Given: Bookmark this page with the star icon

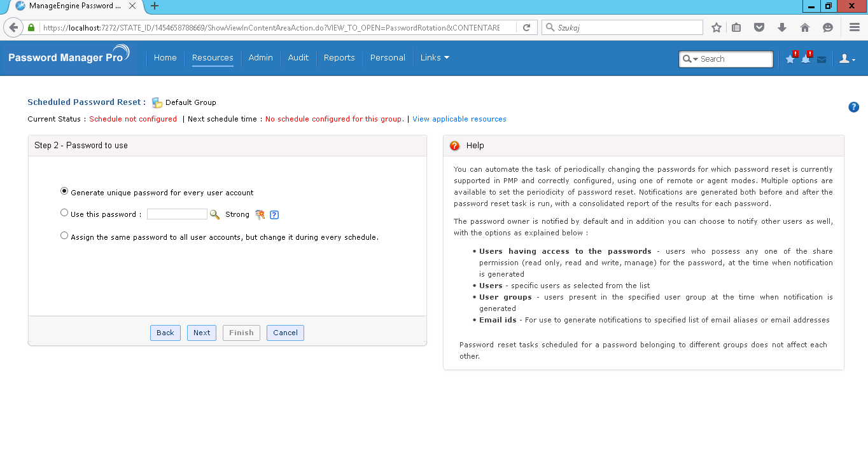Looking at the screenshot, I should pyautogui.click(x=717, y=27).
